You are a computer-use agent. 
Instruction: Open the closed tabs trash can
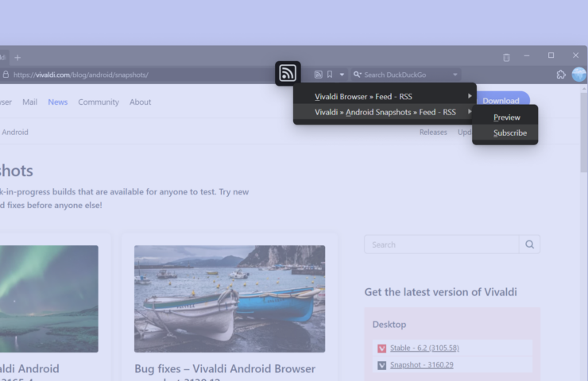(506, 57)
